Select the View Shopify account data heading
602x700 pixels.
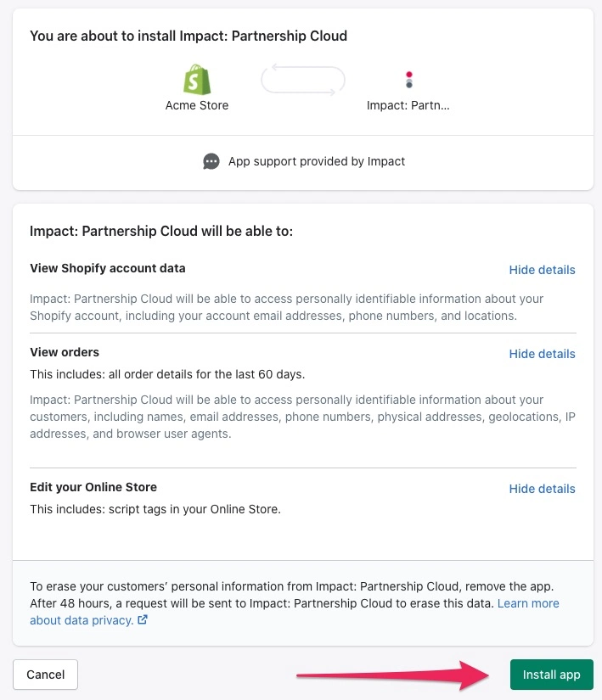pos(107,268)
